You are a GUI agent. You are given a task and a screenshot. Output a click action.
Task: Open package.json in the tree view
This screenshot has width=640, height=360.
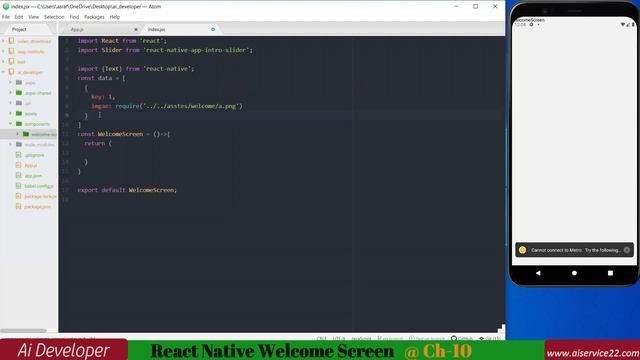click(x=38, y=207)
